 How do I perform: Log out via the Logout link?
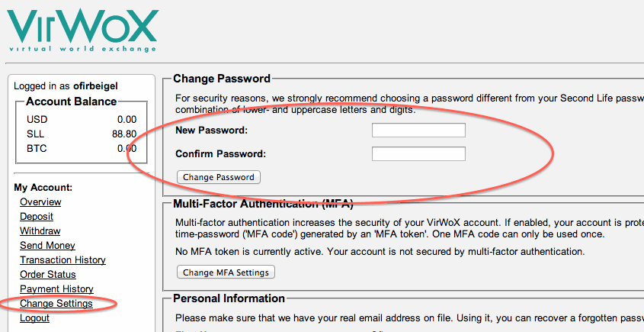click(x=34, y=318)
